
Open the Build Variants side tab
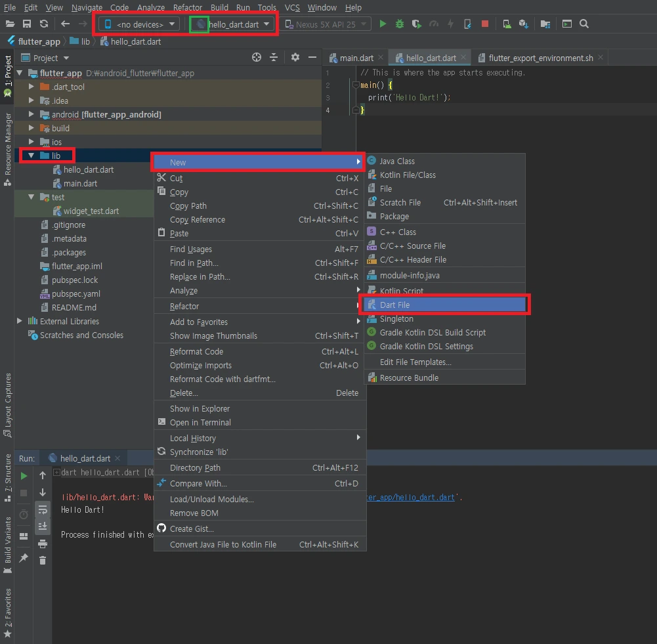[7, 545]
